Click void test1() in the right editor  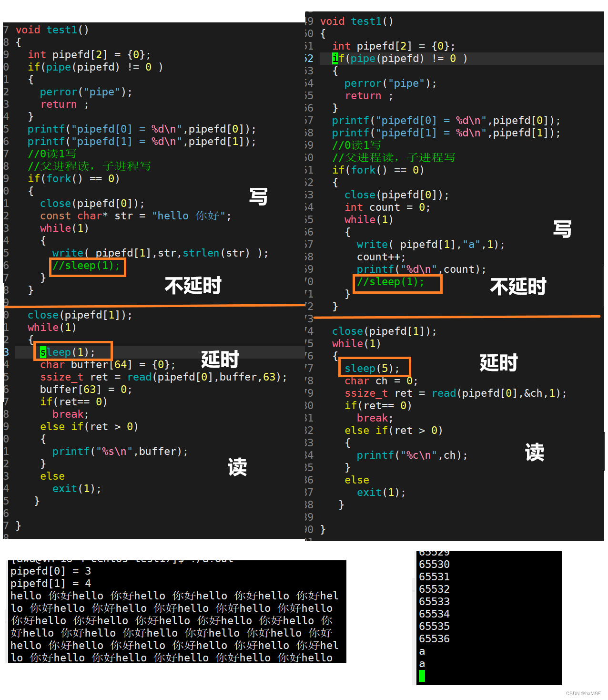pos(357,21)
